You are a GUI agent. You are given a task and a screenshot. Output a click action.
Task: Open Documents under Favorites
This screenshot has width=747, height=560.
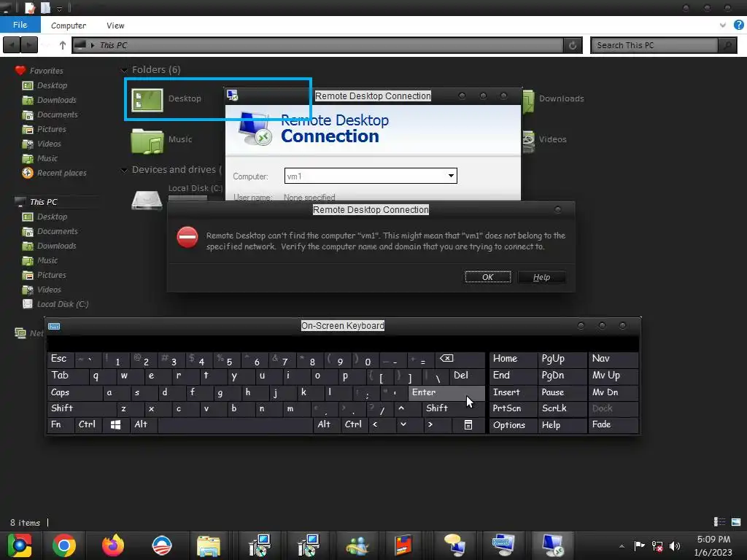pyautogui.click(x=57, y=114)
